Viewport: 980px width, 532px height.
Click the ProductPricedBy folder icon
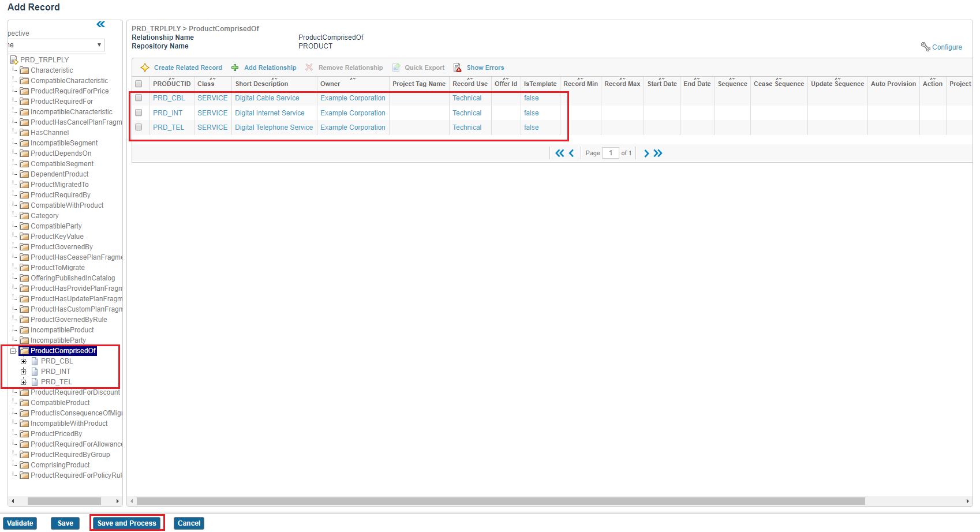click(24, 434)
